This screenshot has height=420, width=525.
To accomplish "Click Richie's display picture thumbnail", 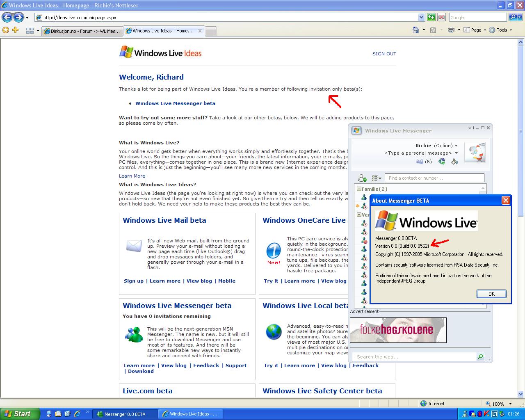I will (475, 153).
